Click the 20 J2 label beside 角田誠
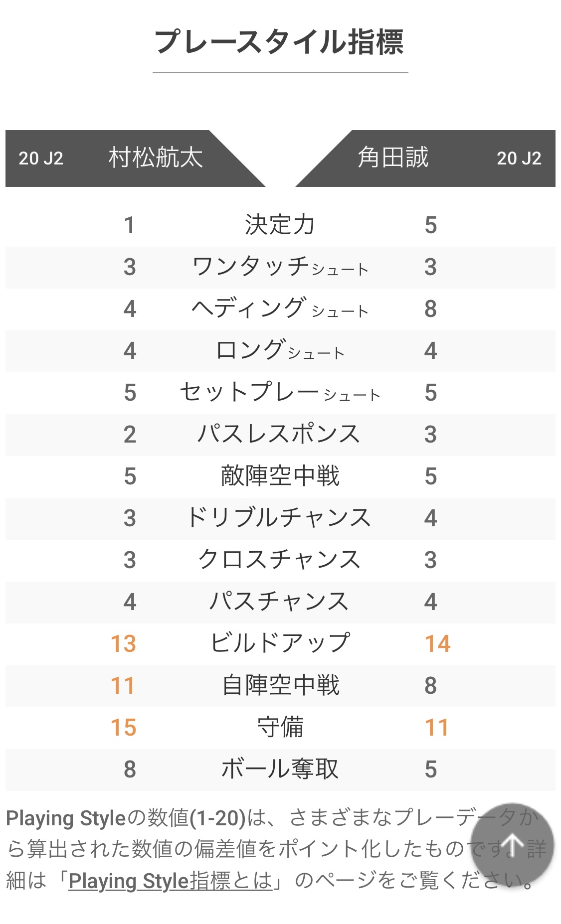Screen dimensions: 561x924 coord(519,158)
